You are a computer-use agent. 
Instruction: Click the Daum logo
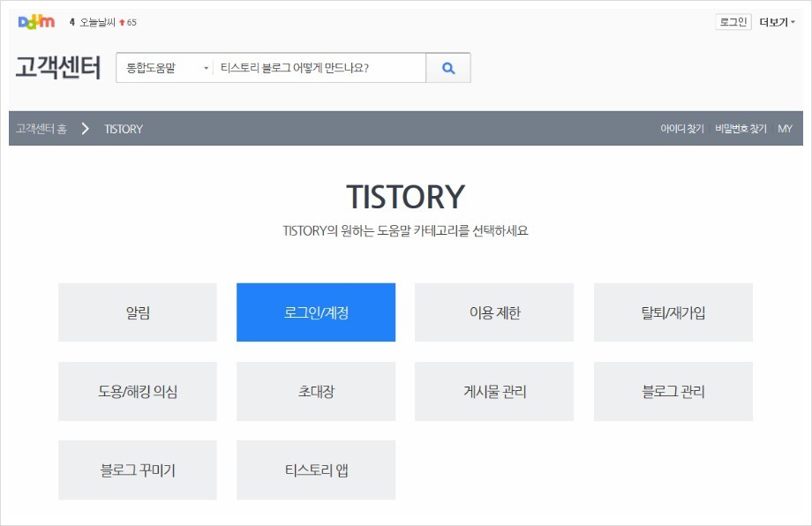(x=36, y=22)
